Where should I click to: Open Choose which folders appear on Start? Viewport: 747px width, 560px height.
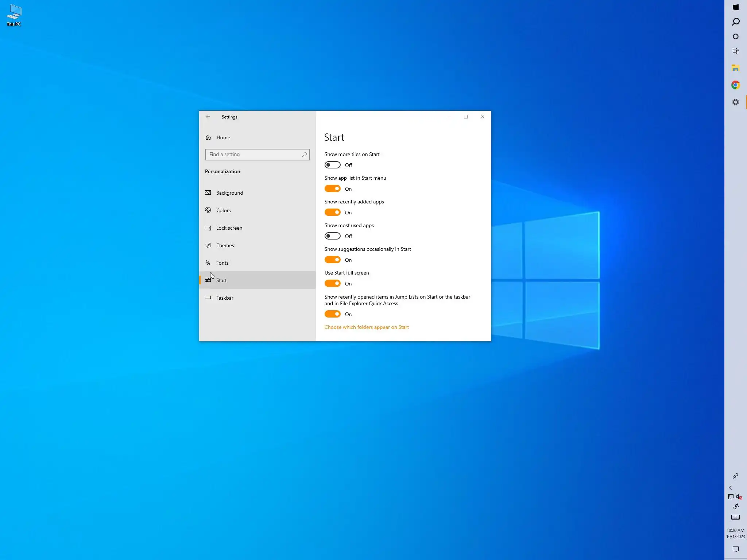pos(366,327)
